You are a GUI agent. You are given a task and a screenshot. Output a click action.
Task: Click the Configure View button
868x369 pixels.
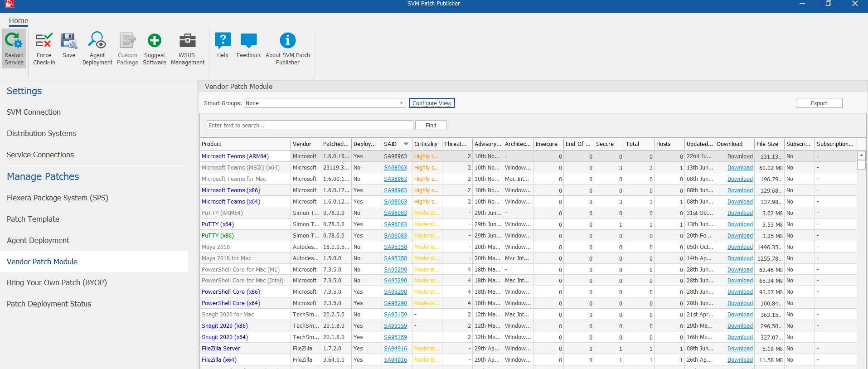point(432,103)
